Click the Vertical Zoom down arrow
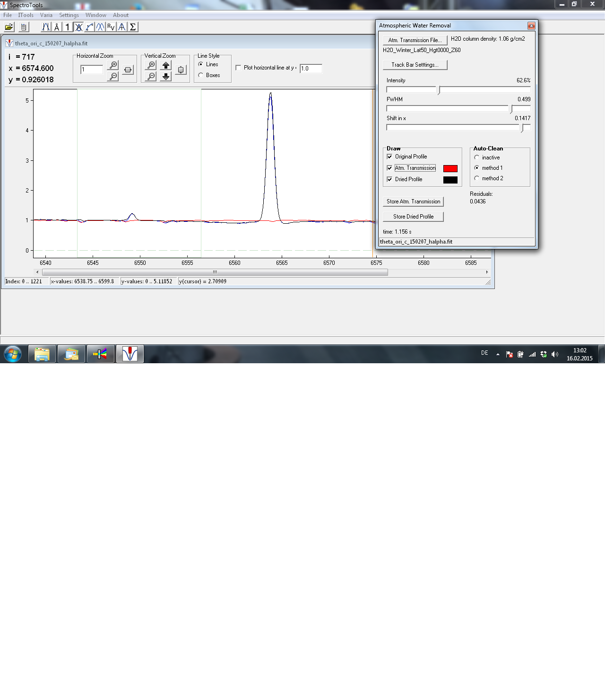This screenshot has height=700, width=605. (166, 76)
